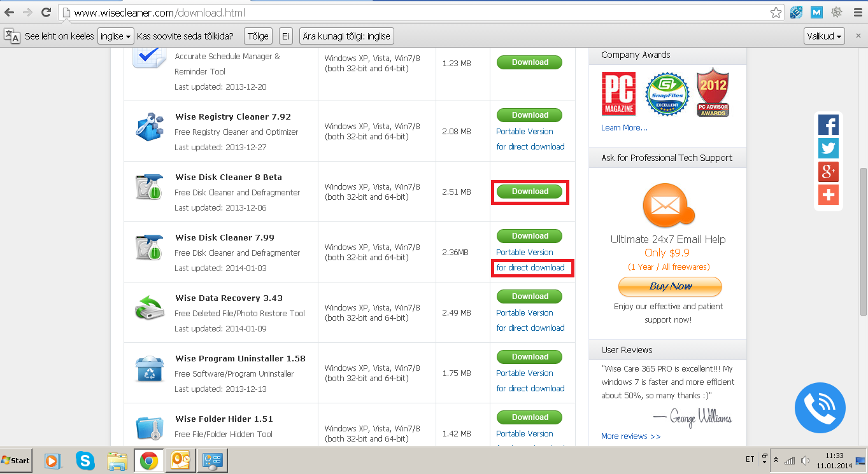Image resolution: width=868 pixels, height=474 pixels.
Task: Open Windows Explorer folder in taskbar
Action: tap(117, 460)
